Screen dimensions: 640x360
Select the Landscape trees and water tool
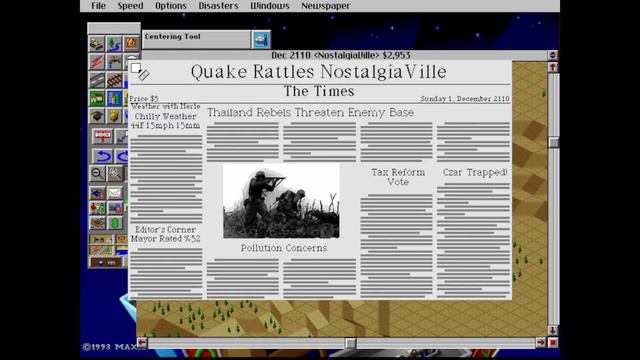[114, 44]
